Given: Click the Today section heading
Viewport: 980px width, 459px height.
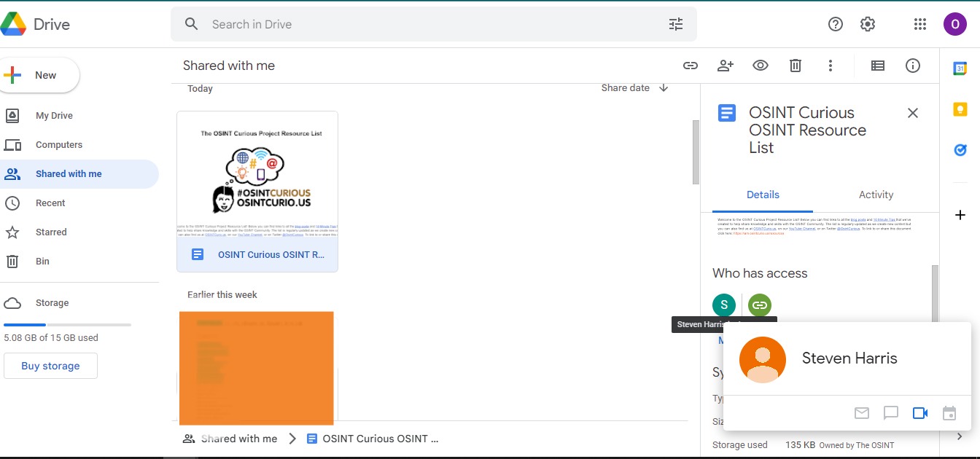Looking at the screenshot, I should click(x=200, y=89).
